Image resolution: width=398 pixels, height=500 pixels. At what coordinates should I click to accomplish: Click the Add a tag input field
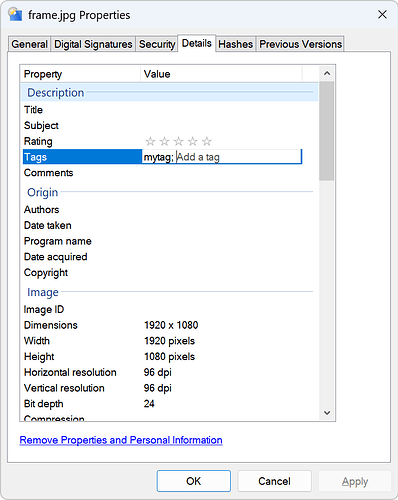coord(239,157)
